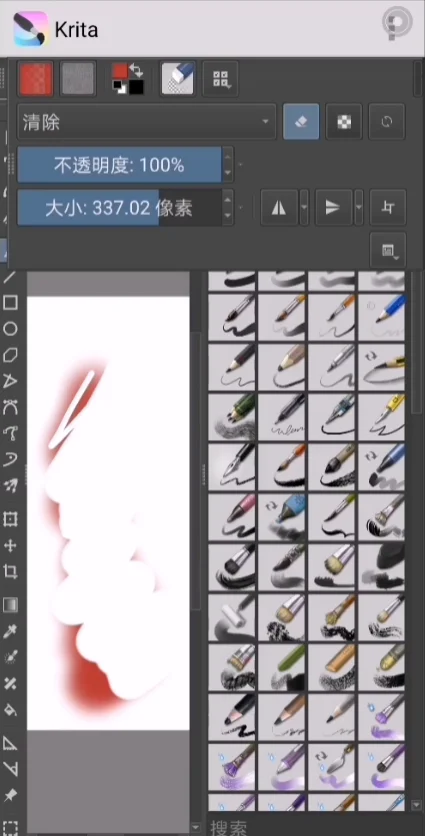425x836 pixels.
Task: Decrease opacity with the down stepper
Action: click(228, 174)
